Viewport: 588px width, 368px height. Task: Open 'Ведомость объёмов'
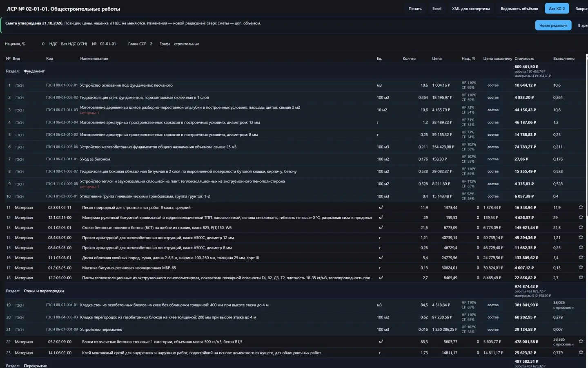point(519,9)
